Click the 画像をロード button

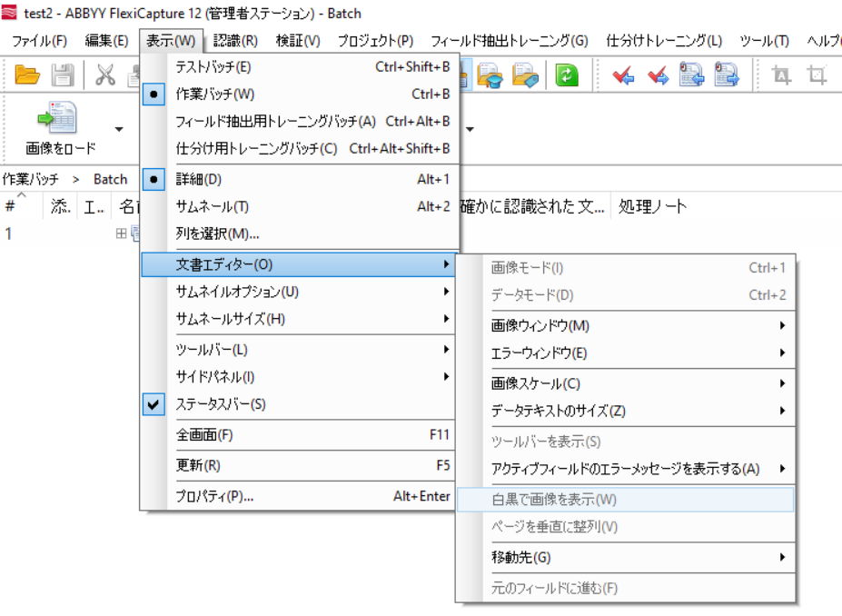pyautogui.click(x=60, y=128)
